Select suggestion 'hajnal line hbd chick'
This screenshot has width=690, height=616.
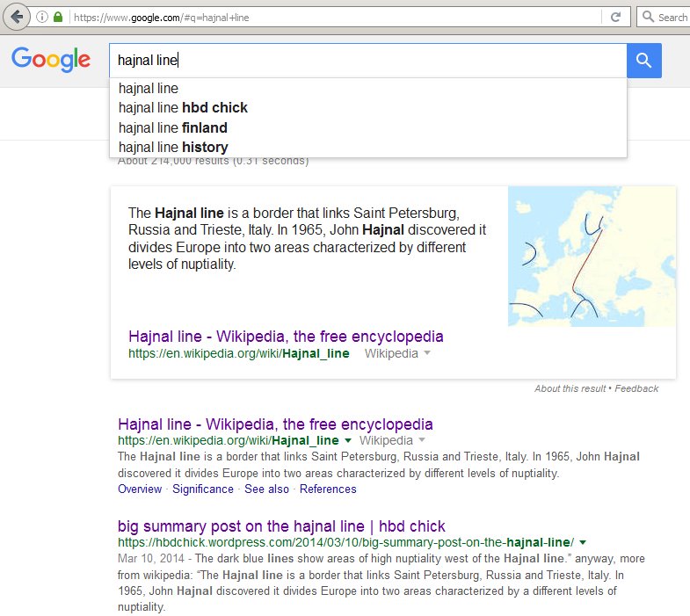point(368,108)
